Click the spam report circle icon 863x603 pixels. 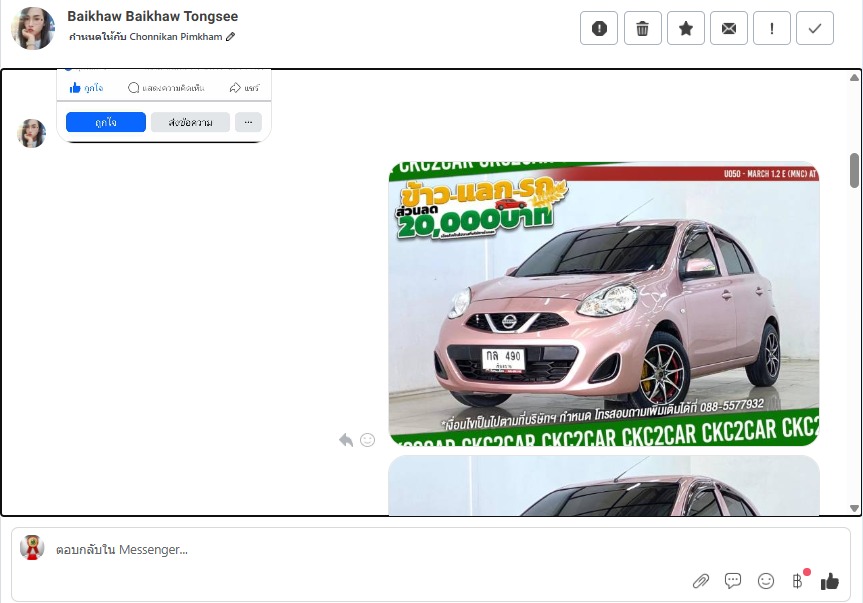pos(599,29)
